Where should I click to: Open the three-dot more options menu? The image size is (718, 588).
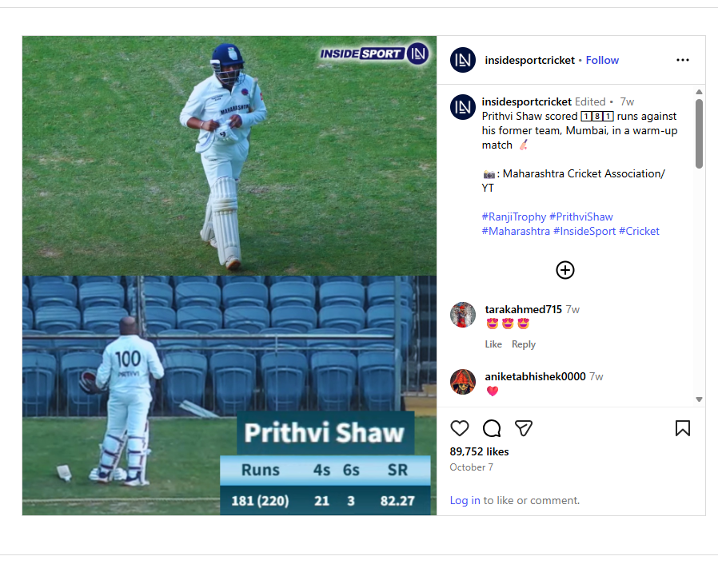pyautogui.click(x=682, y=60)
